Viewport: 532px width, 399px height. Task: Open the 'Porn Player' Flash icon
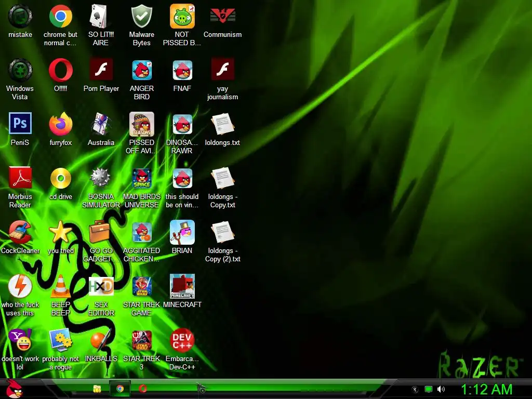(x=101, y=69)
